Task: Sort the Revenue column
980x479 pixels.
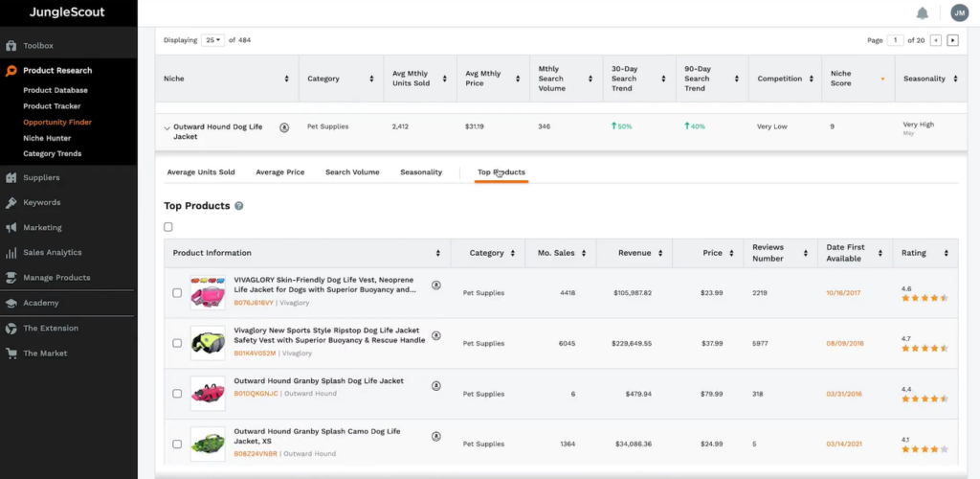Action: tap(658, 253)
